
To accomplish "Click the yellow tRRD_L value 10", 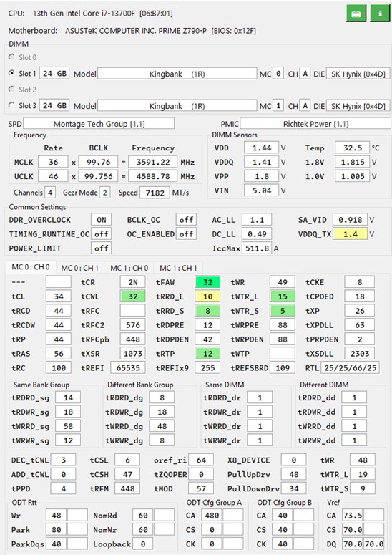I will (208, 296).
